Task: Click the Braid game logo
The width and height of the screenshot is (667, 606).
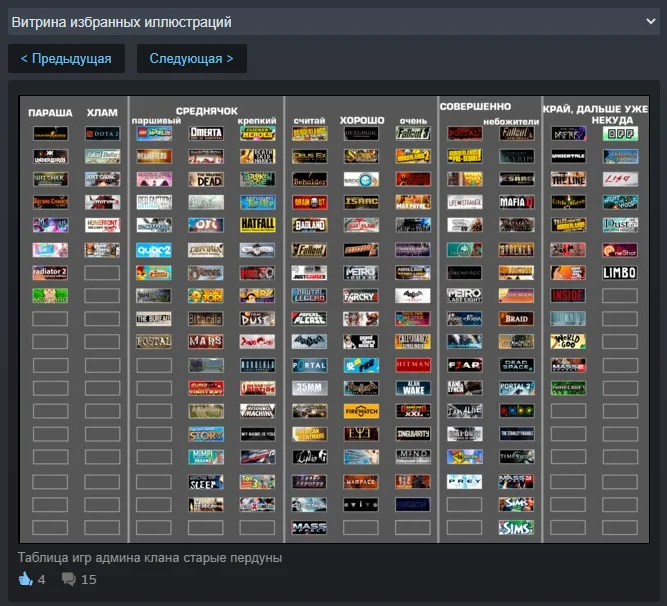Action: (516, 319)
